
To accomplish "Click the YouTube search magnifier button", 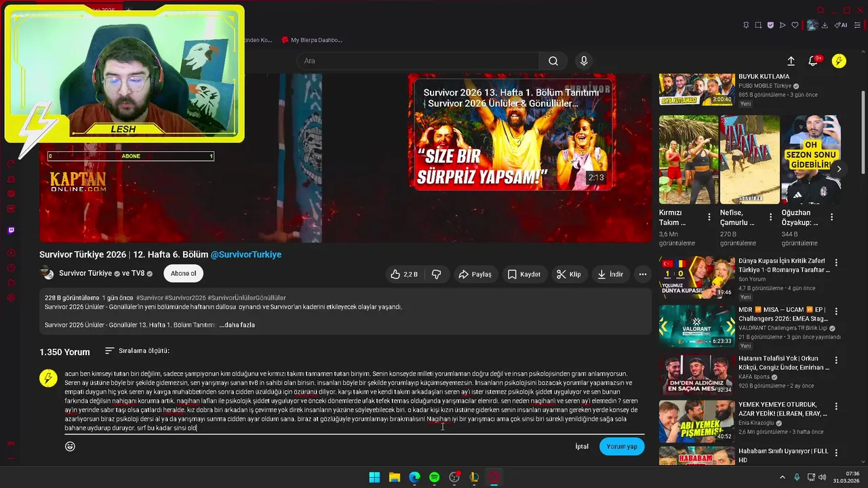I will (553, 61).
